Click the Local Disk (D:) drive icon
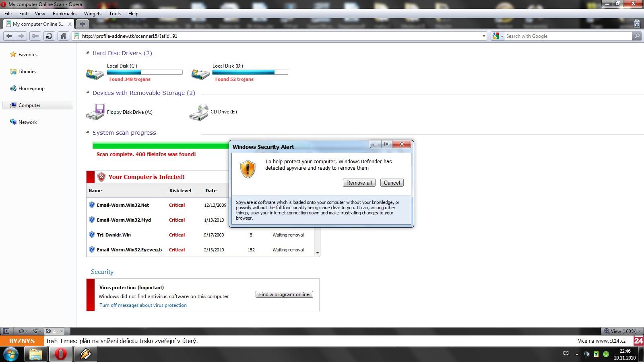This screenshot has height=362, width=644. click(x=200, y=74)
